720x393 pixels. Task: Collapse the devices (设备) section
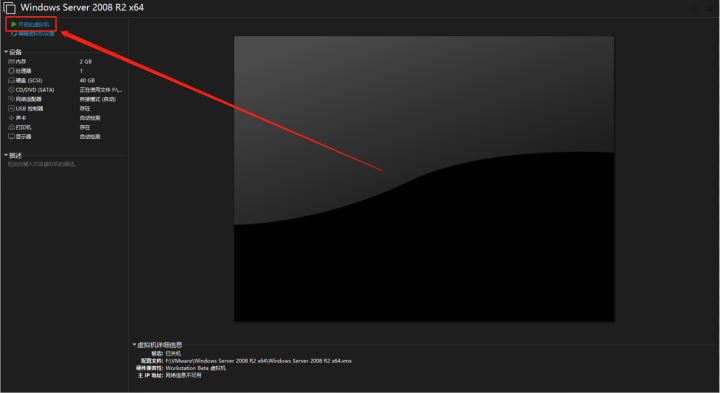(x=6, y=52)
